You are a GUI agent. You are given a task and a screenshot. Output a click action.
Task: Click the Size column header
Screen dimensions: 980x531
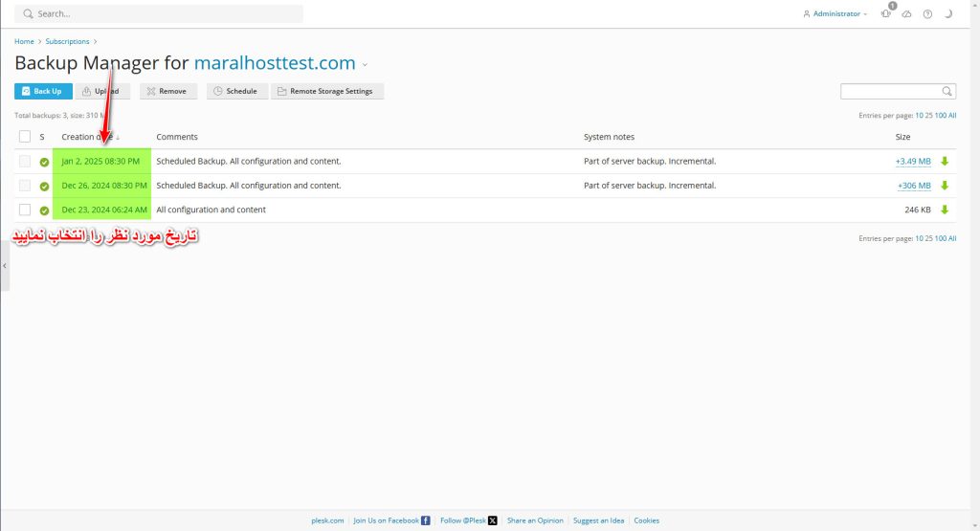pyautogui.click(x=902, y=137)
